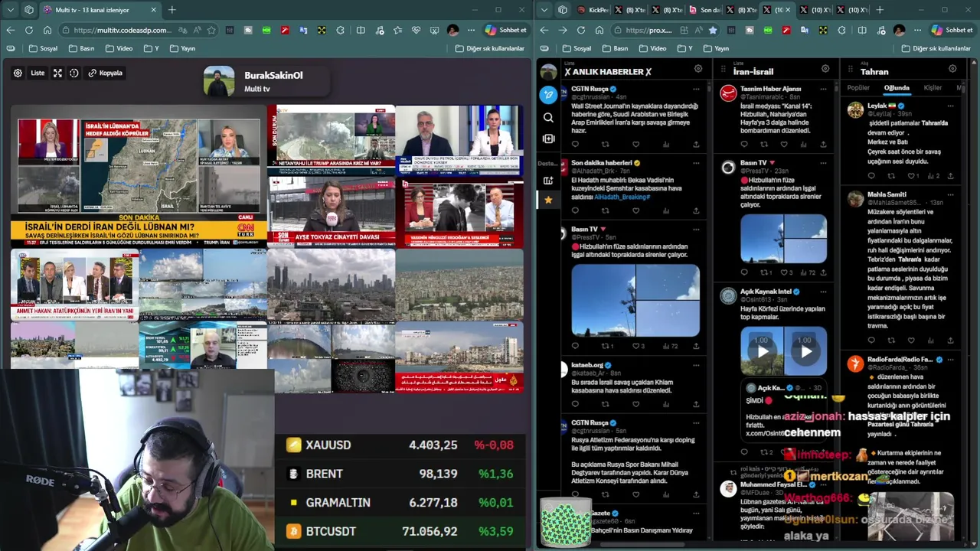Open the Tasnim Haber Ajansı profile name
The width and height of the screenshot is (980, 551).
[770, 89]
